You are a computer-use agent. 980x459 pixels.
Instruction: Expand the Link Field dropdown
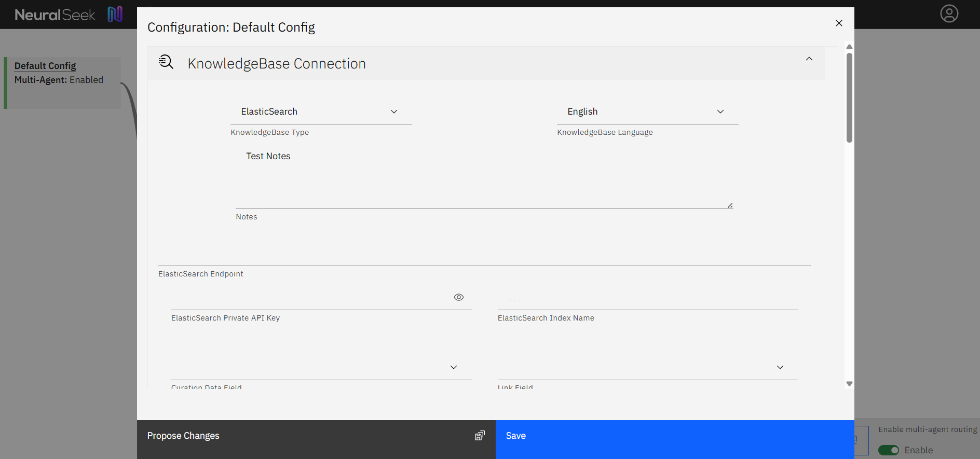(x=648, y=367)
